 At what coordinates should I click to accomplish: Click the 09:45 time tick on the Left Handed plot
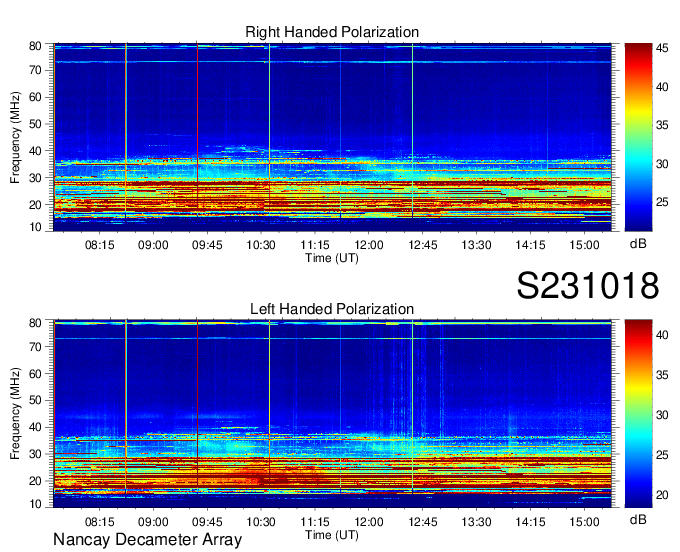[x=207, y=522]
